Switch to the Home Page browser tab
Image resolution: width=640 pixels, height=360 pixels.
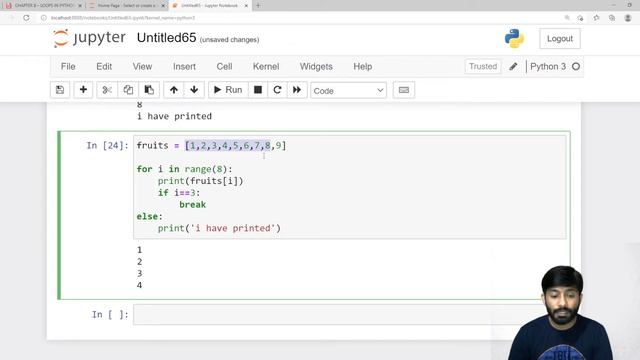click(127, 6)
